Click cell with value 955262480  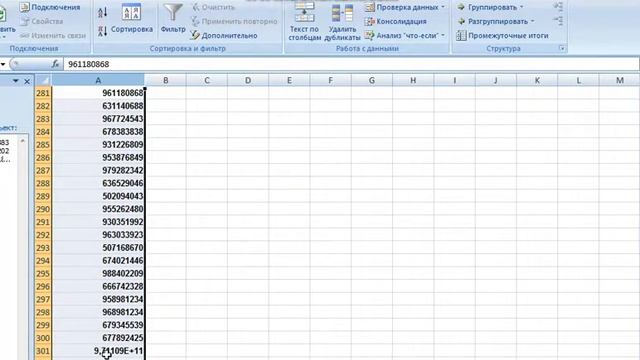(98, 209)
